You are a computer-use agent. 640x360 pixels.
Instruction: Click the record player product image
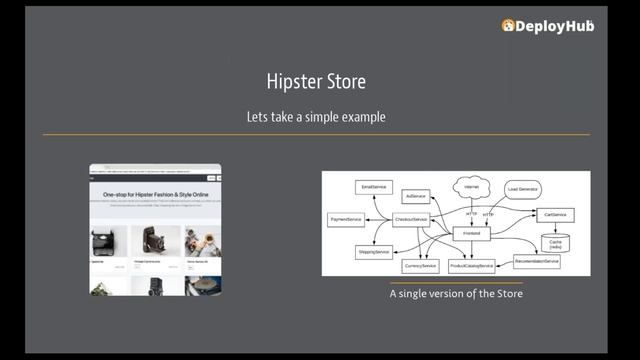(203, 285)
